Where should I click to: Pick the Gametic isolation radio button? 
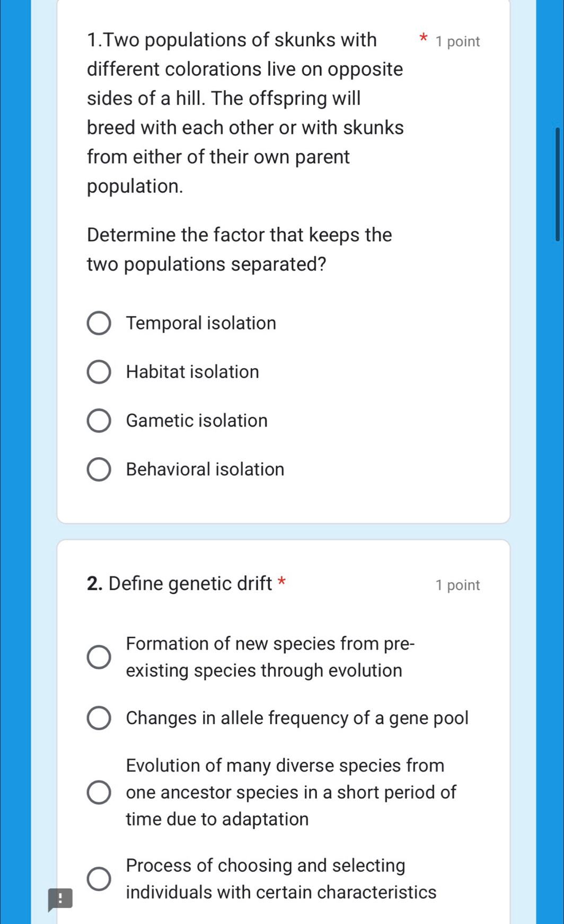(x=99, y=421)
